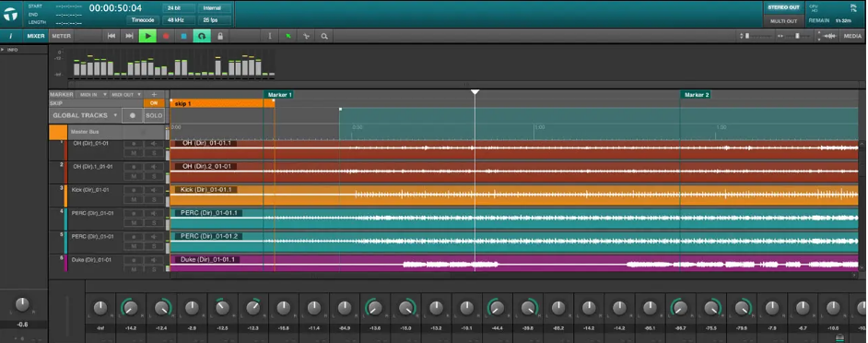Select the Marker 1 flag
Image resolution: width=868 pixels, height=343 pixels.
click(279, 95)
